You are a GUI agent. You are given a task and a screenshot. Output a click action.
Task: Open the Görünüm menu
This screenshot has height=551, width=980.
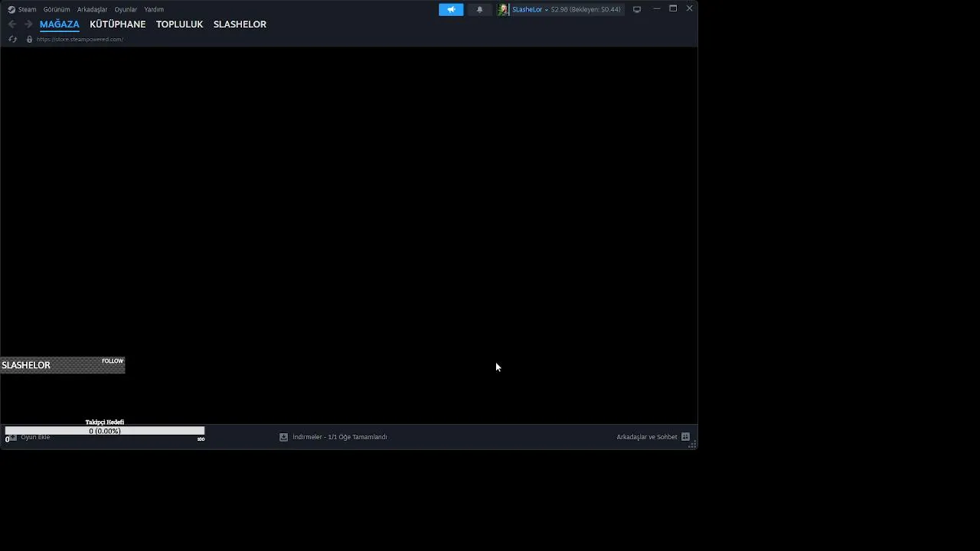pyautogui.click(x=57, y=9)
